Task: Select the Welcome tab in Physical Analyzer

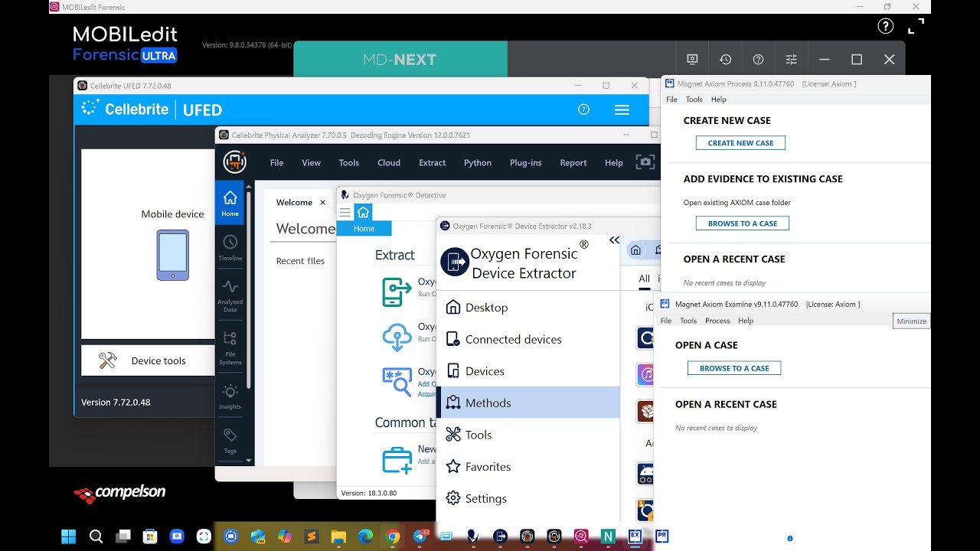Action: 294,203
